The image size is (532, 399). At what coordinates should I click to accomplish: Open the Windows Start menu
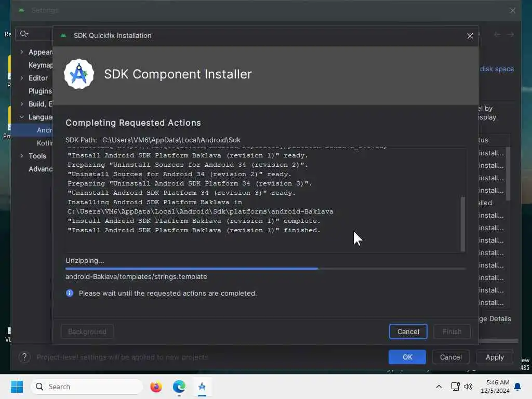coord(17,387)
